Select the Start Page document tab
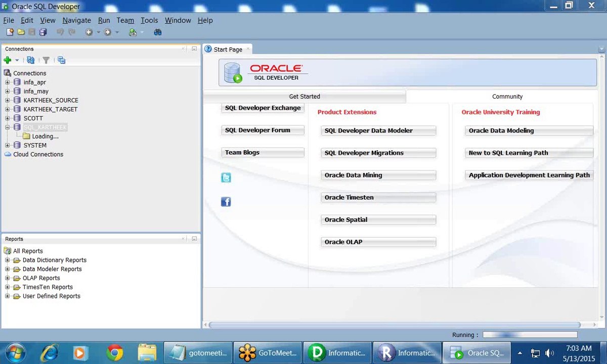 pos(228,49)
